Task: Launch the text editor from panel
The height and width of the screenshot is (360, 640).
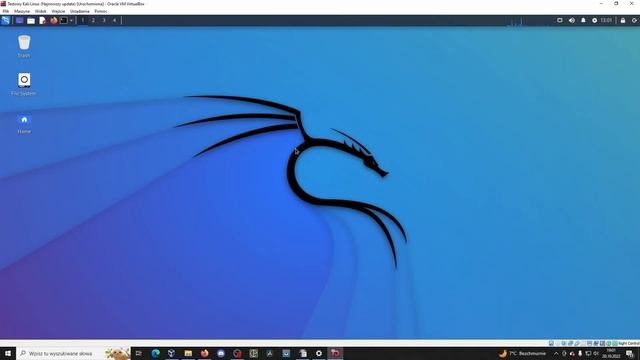Action: point(42,20)
